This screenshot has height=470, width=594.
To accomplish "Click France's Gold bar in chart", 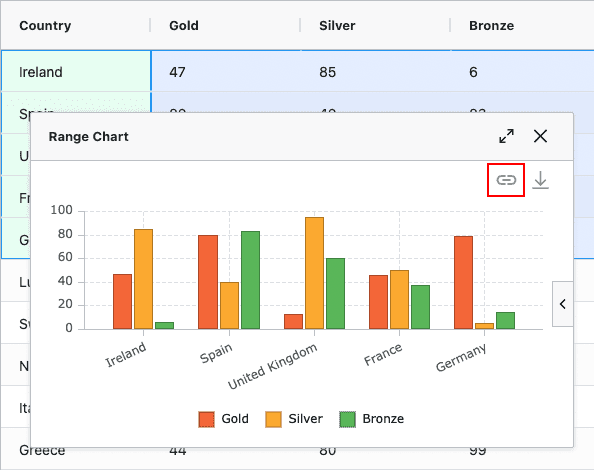I will 378,302.
